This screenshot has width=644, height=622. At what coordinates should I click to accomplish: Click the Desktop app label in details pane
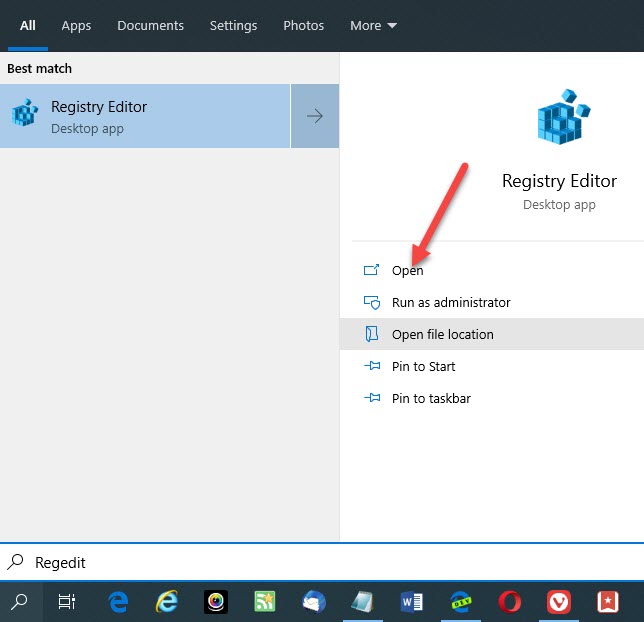click(559, 204)
